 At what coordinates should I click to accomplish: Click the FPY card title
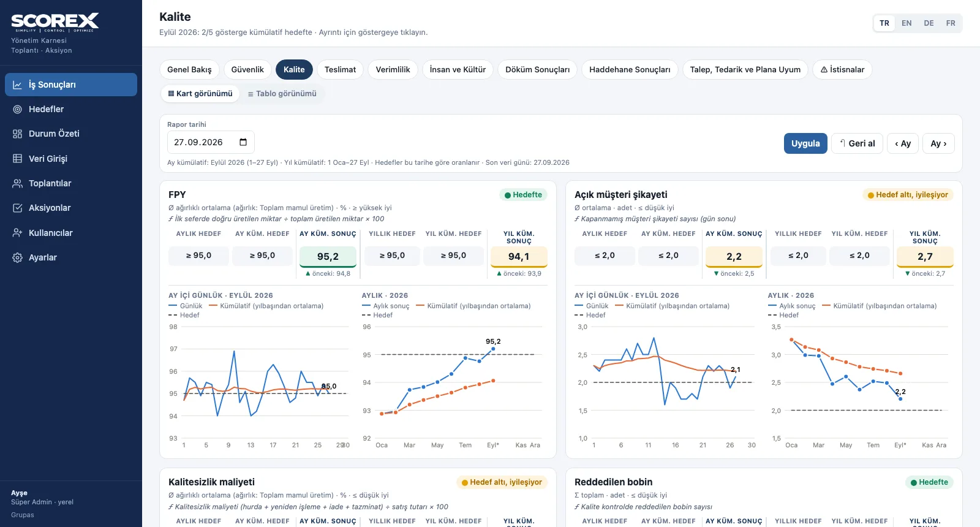point(177,195)
